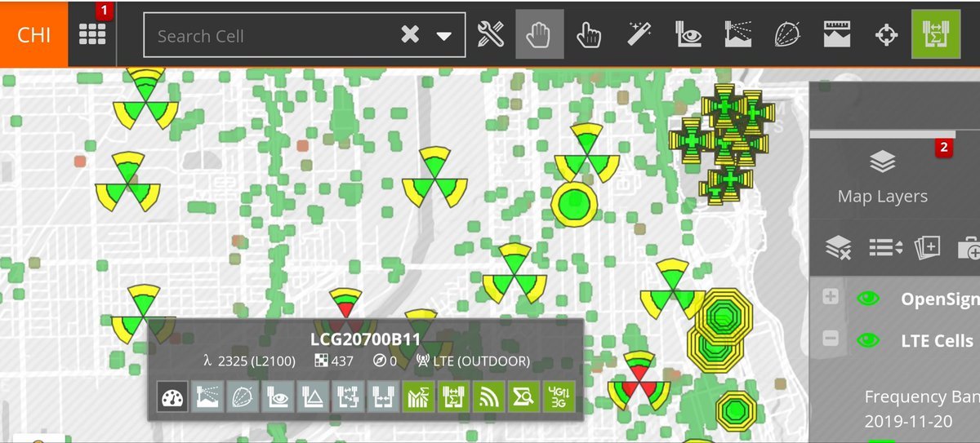This screenshot has height=443, width=980.
Task: Click the speedometer icon in cell popup
Action: click(172, 397)
